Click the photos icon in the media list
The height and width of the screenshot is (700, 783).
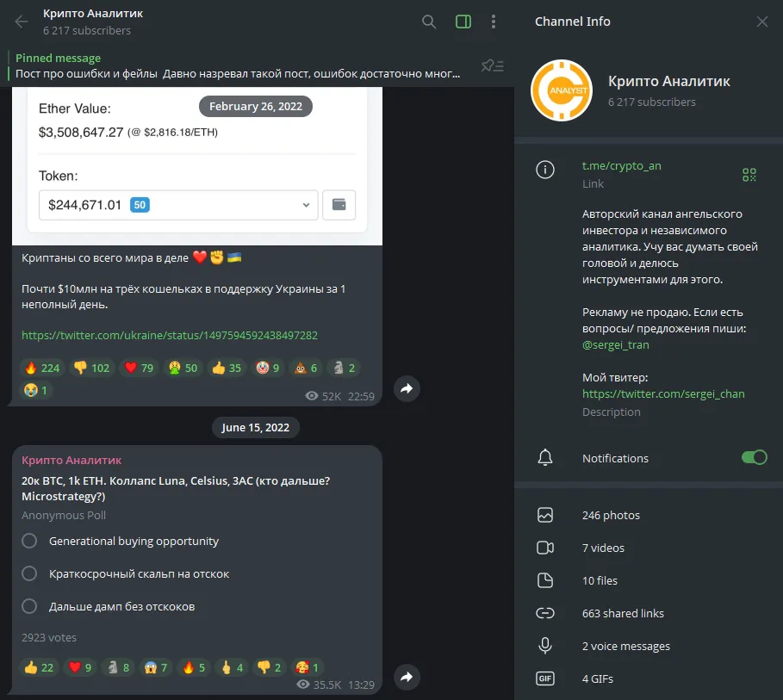(x=544, y=515)
